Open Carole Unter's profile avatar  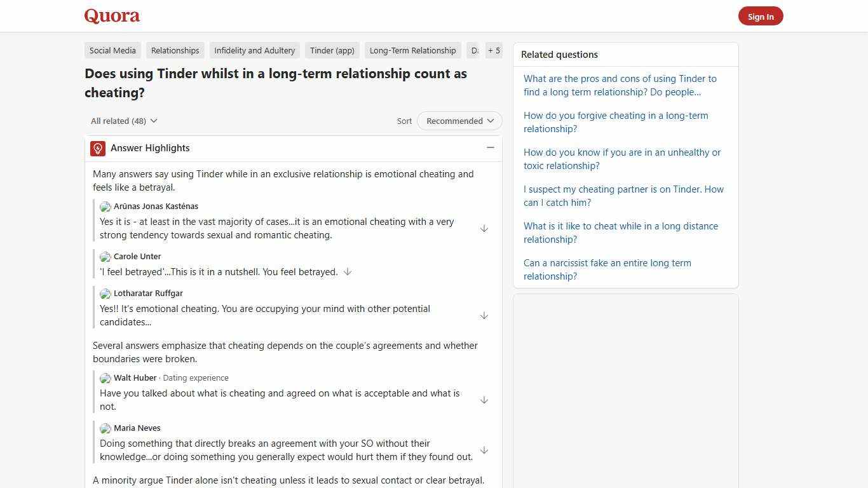(105, 257)
